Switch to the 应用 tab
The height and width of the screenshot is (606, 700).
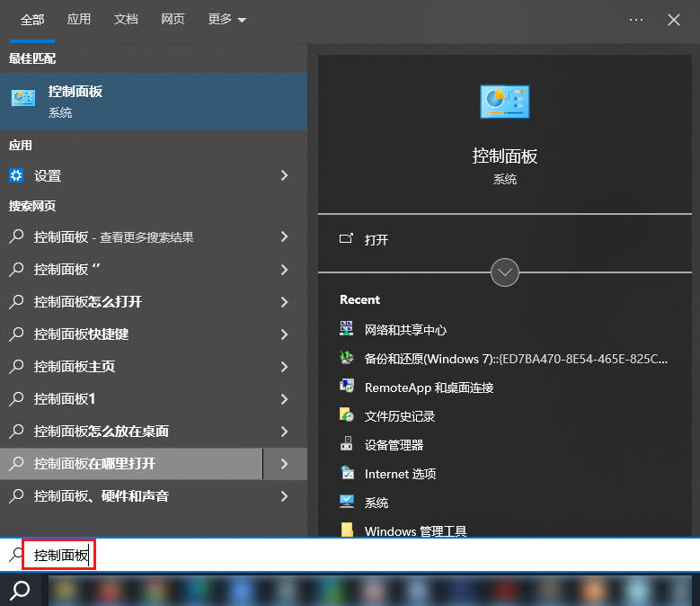pos(78,19)
